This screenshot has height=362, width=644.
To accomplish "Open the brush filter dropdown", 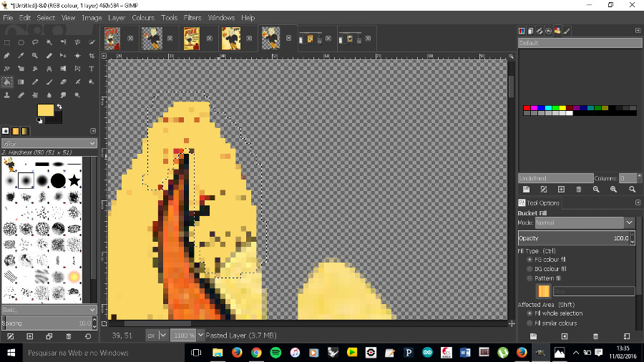I will (x=49, y=143).
